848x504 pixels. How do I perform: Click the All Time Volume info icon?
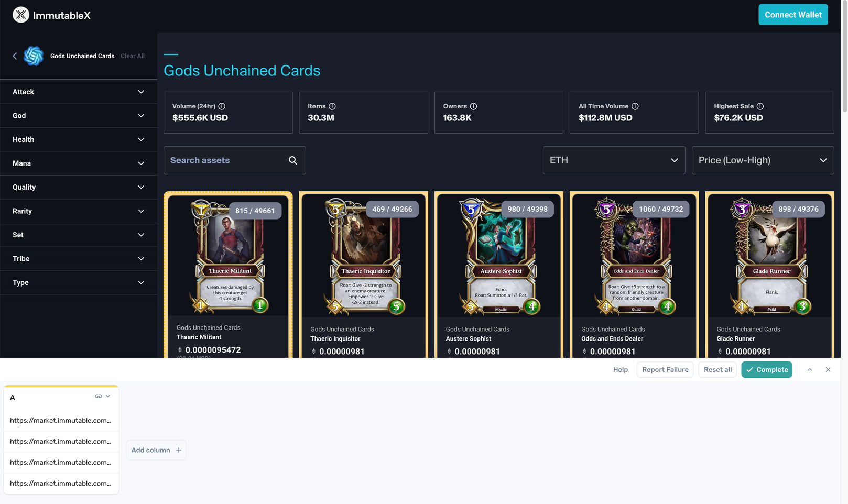click(x=635, y=106)
